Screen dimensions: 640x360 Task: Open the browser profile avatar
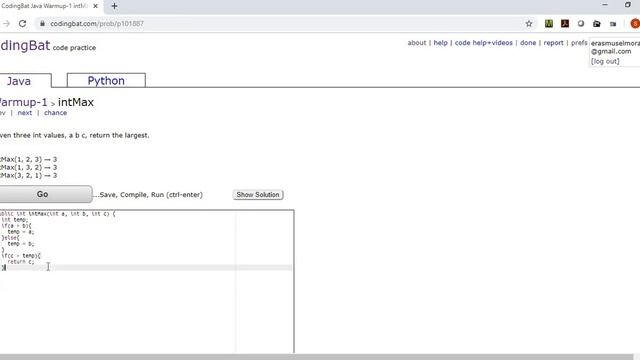tap(635, 24)
